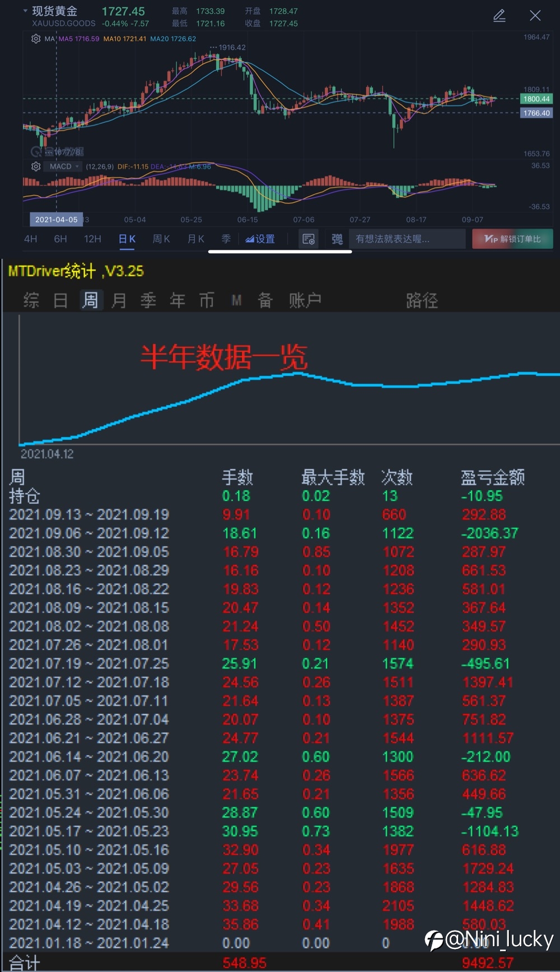Select row 2021.05.17 ~ 2021.05.23
560x972 pixels.
coord(280,831)
